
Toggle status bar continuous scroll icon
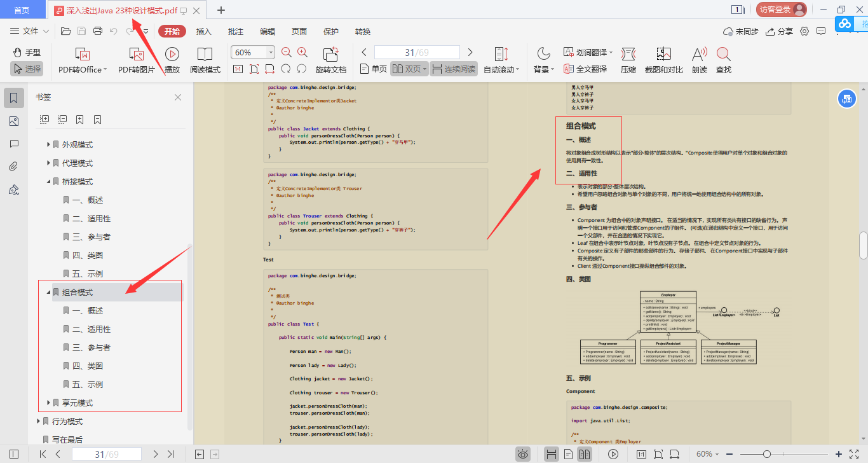pos(552,454)
